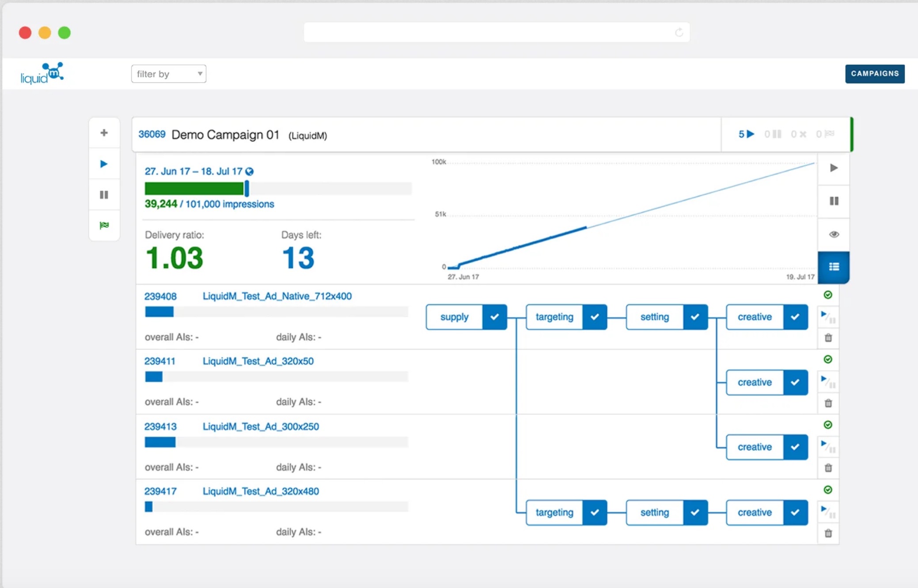Click trash icon for ad 239417

coord(828,533)
